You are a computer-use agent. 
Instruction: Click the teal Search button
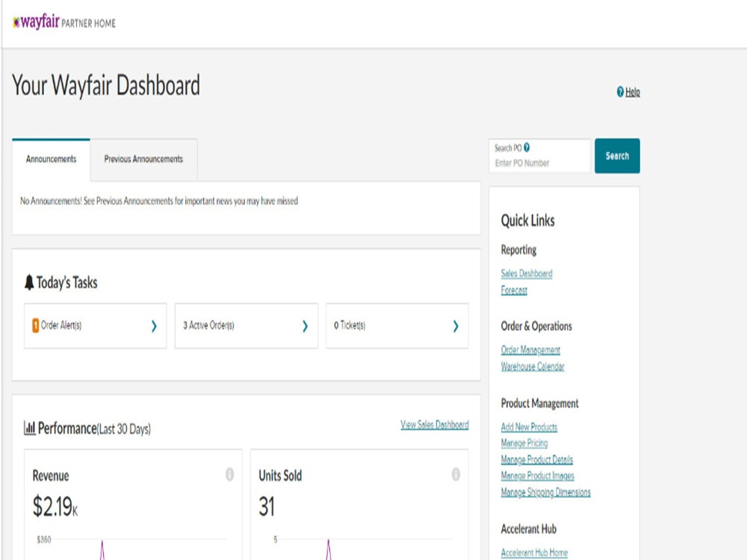point(617,156)
